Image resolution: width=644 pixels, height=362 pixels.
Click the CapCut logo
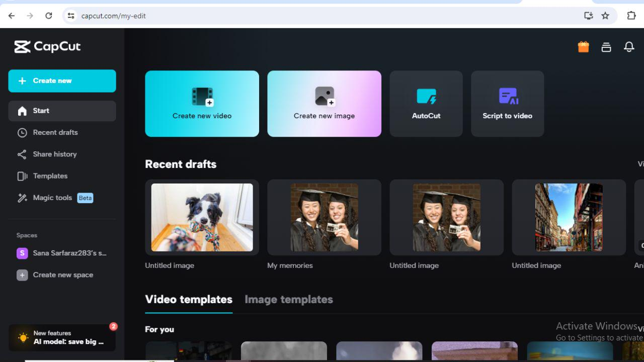click(x=47, y=46)
